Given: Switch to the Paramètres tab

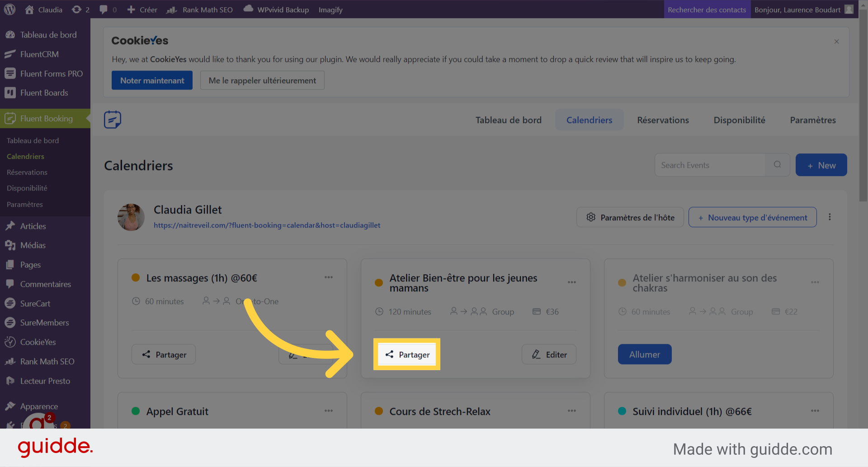Looking at the screenshot, I should click(812, 120).
